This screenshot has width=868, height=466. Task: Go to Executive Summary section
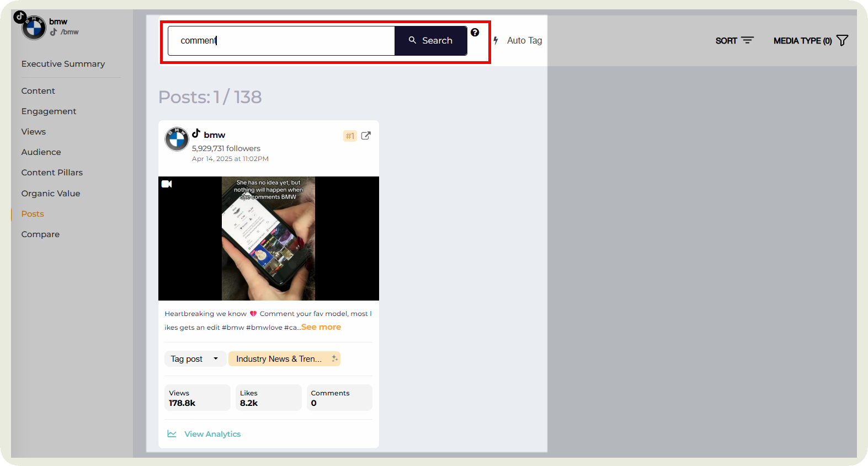(63, 64)
